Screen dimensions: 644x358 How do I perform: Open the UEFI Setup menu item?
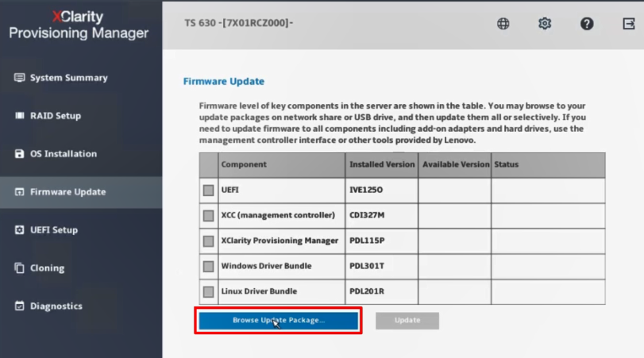(53, 230)
